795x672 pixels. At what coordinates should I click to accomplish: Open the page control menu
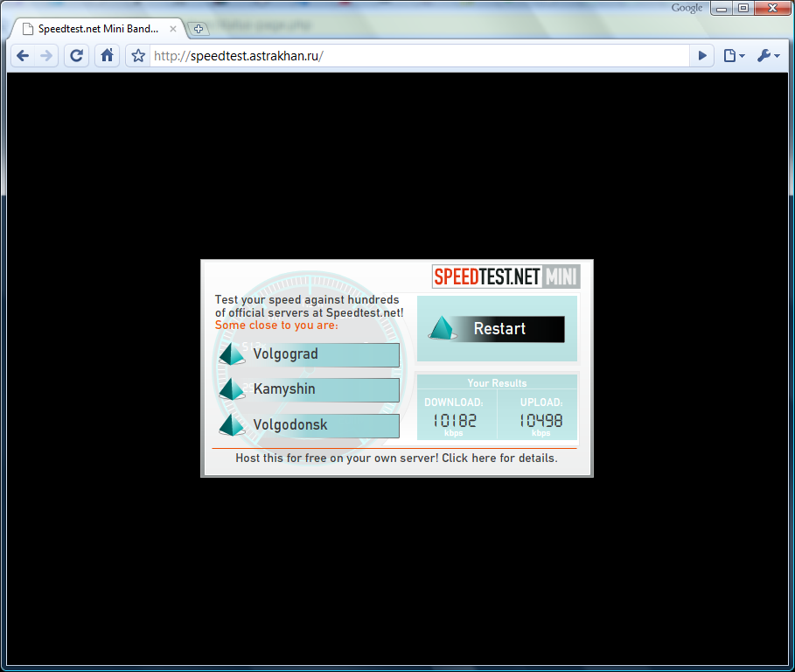tap(734, 56)
